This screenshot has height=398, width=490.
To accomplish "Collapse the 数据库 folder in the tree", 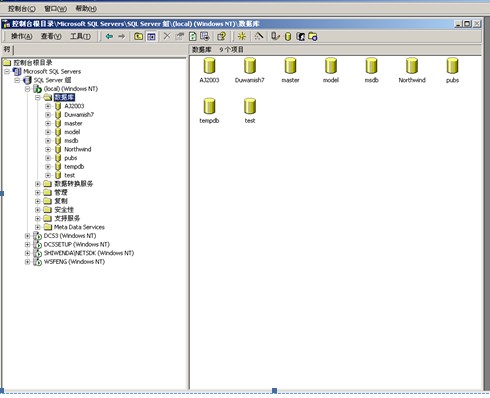I will click(38, 97).
